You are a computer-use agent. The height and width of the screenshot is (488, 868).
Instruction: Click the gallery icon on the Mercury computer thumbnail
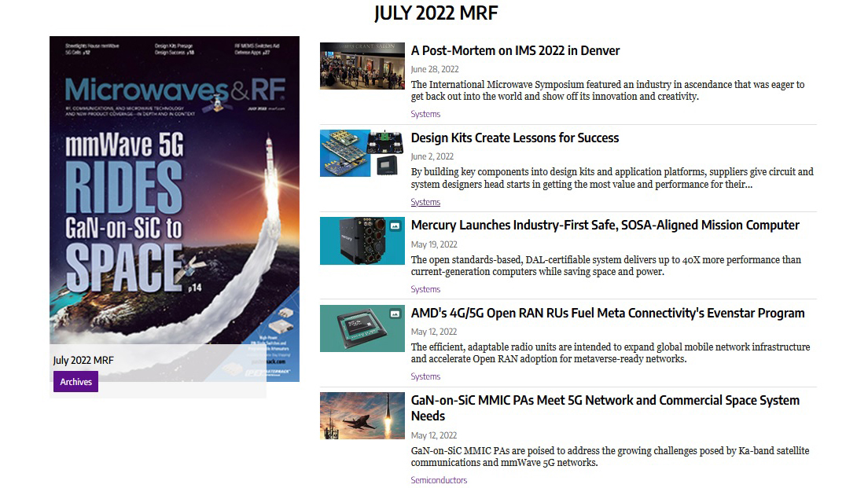[x=394, y=226]
